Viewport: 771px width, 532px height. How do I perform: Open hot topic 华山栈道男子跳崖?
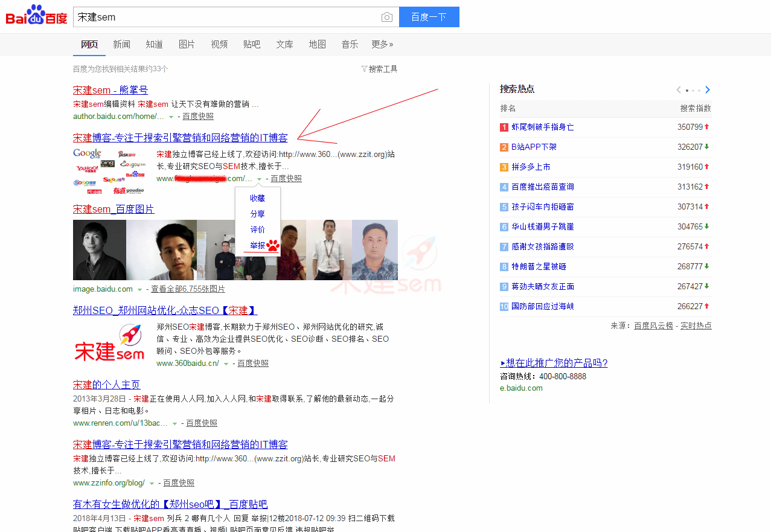pyautogui.click(x=543, y=227)
